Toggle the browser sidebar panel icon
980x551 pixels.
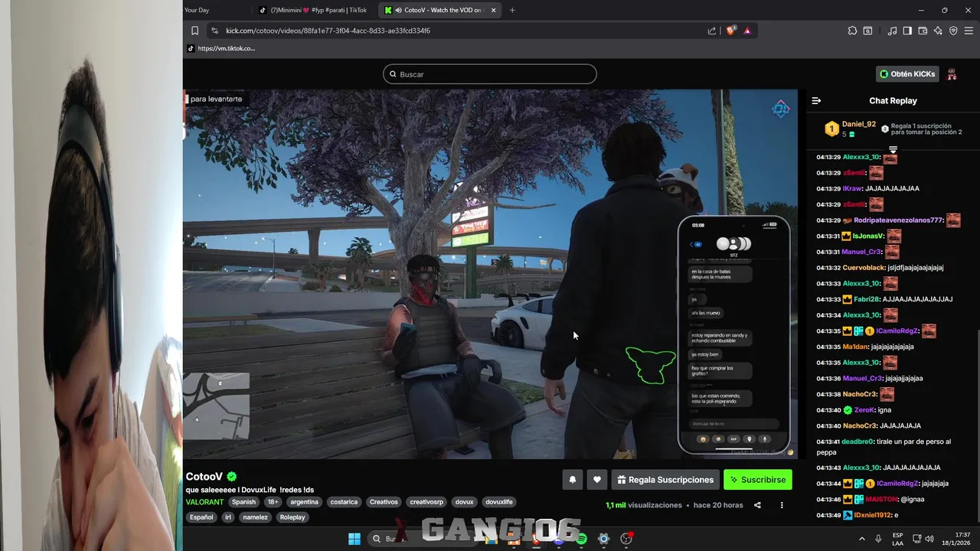click(907, 31)
